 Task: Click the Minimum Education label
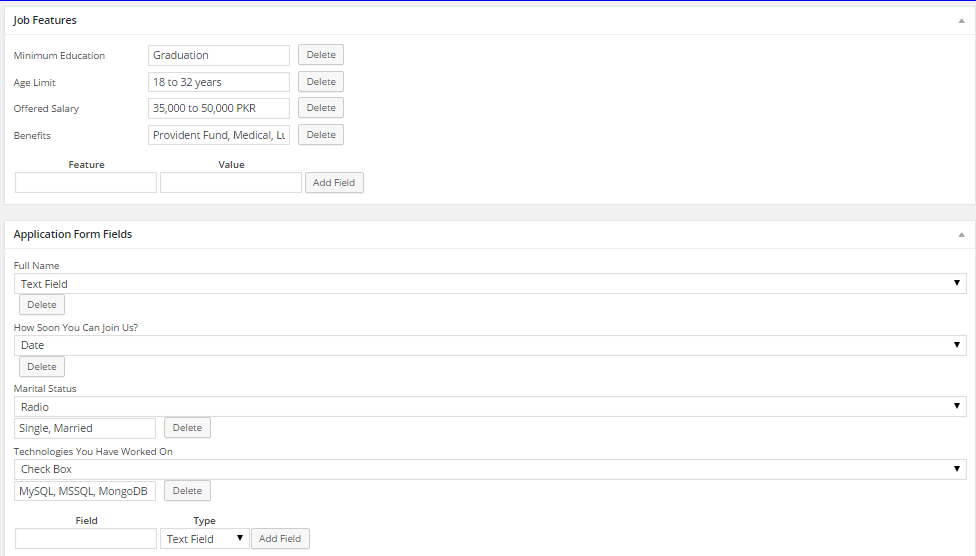[59, 55]
